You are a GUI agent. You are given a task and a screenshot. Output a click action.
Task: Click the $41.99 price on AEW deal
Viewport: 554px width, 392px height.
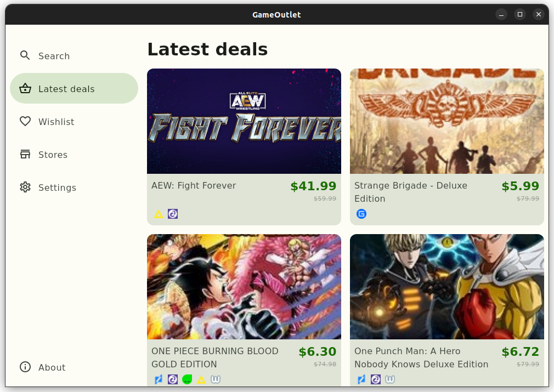pos(313,186)
